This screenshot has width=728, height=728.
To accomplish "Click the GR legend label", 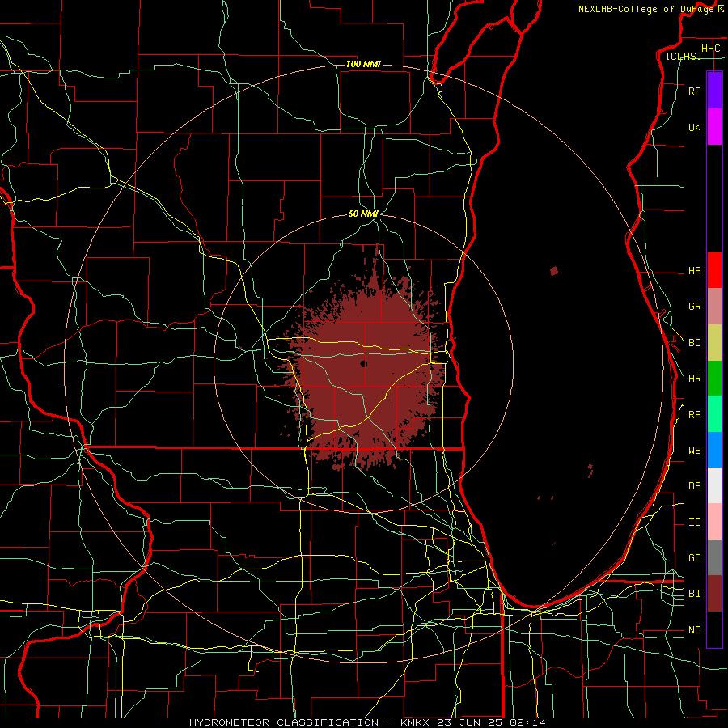I will 694,307.
